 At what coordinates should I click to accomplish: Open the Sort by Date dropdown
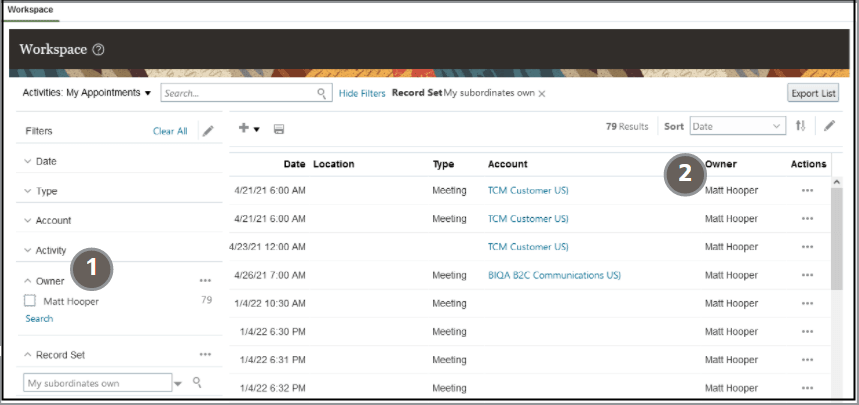(737, 126)
